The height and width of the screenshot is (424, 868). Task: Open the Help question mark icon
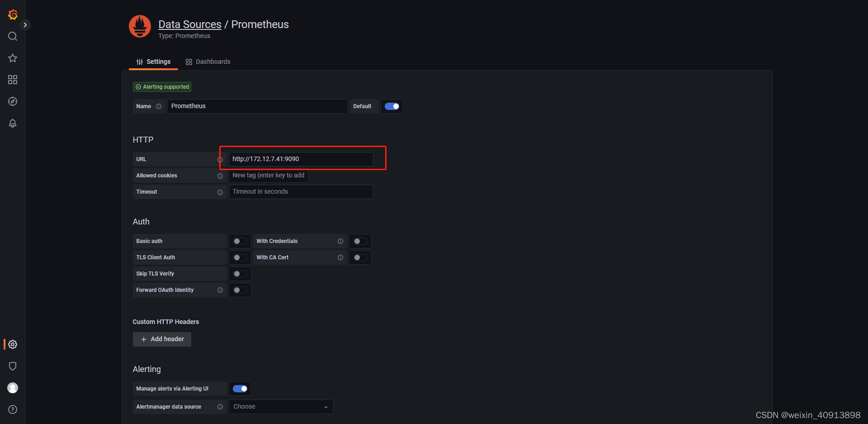(13, 410)
